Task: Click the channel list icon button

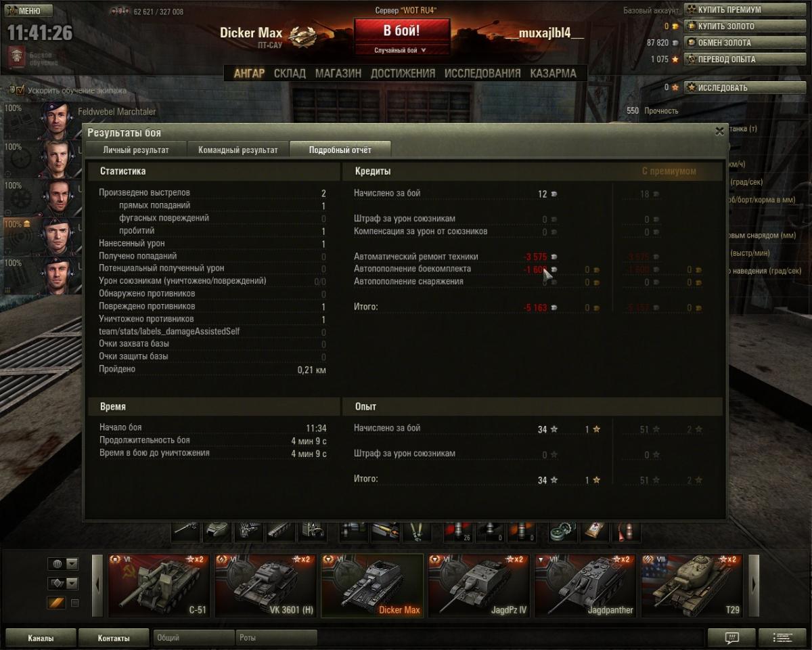Action: click(x=782, y=637)
